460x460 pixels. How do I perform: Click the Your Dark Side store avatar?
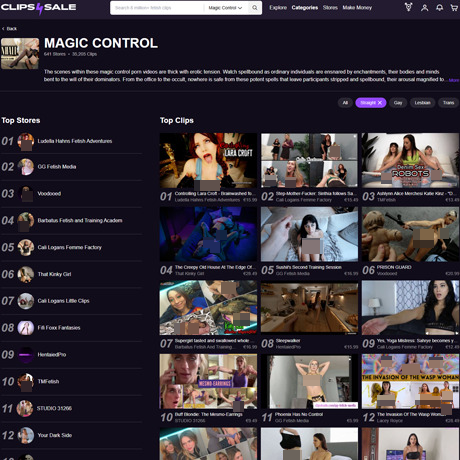pyautogui.click(x=26, y=435)
